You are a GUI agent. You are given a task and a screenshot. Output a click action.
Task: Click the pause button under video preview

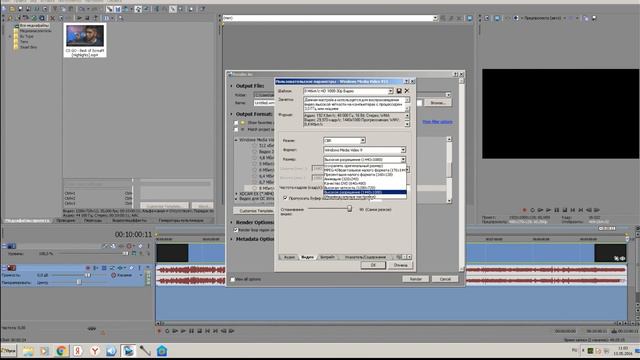557,210
